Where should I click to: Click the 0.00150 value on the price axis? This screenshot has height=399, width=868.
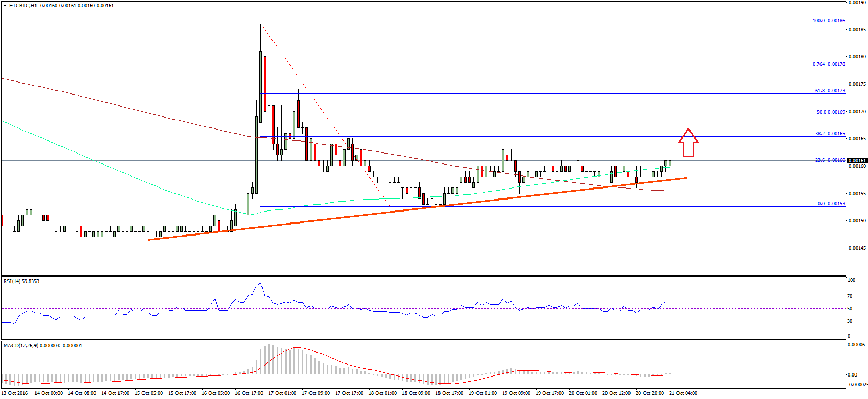coord(858,221)
